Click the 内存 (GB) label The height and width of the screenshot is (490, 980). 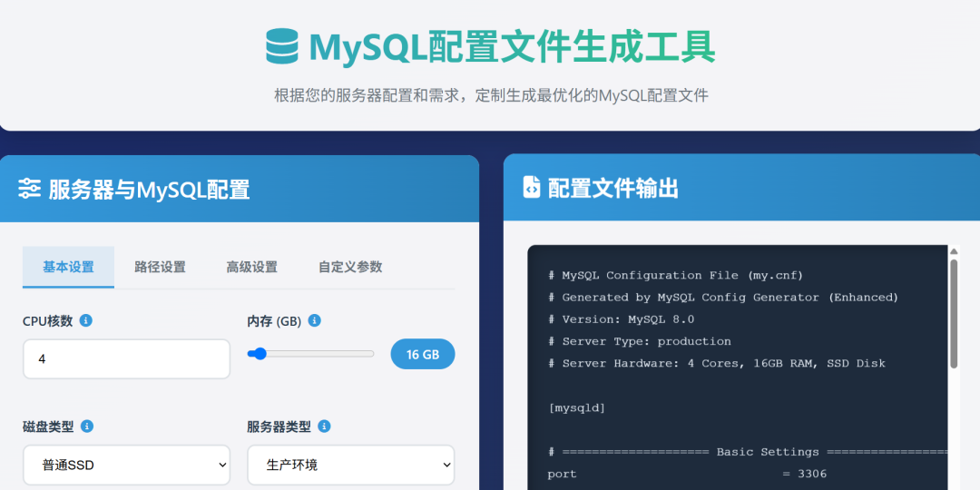click(274, 321)
